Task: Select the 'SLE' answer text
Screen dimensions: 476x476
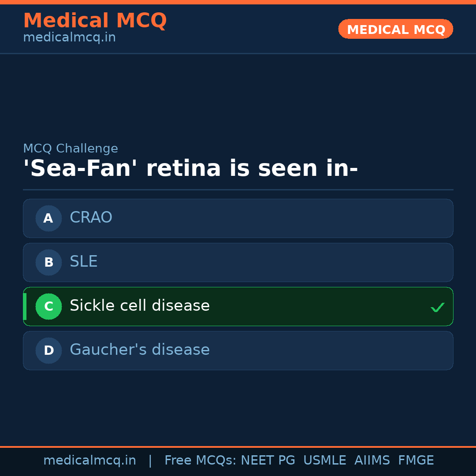Action: [84, 262]
